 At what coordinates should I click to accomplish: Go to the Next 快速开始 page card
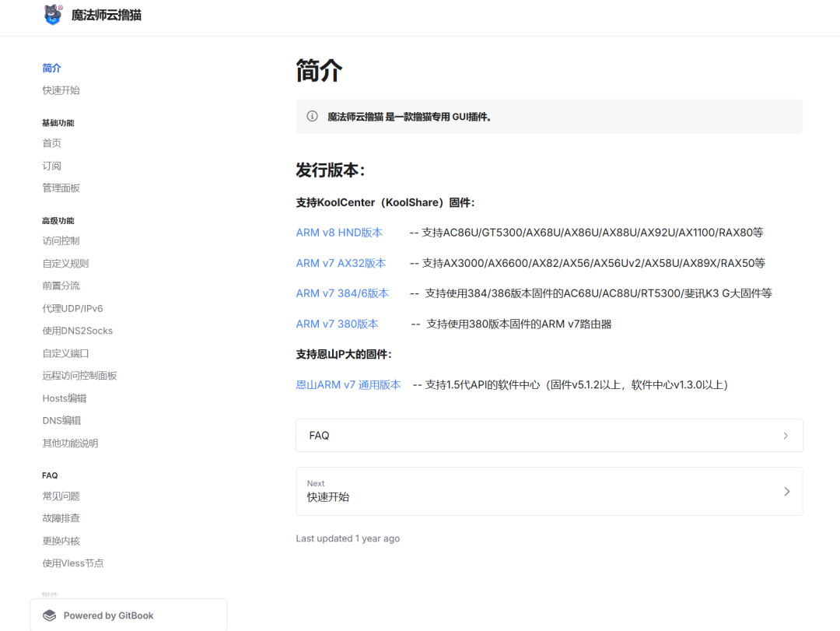549,492
